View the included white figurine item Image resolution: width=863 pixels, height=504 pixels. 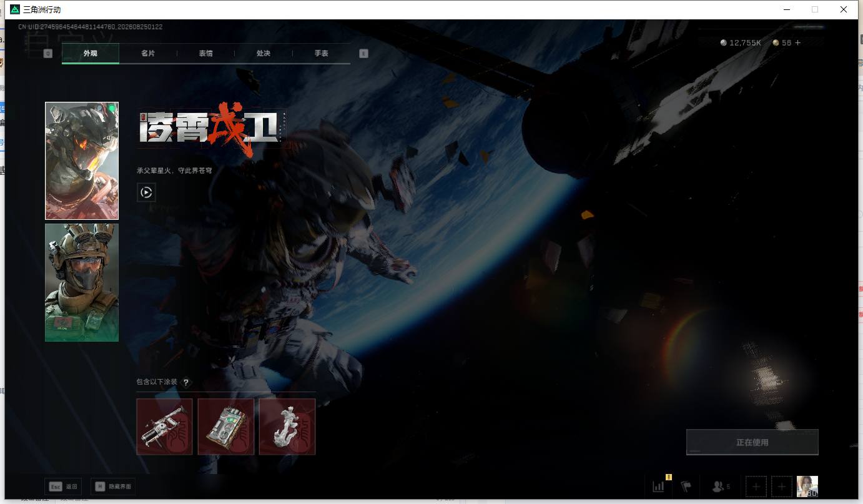(x=287, y=427)
